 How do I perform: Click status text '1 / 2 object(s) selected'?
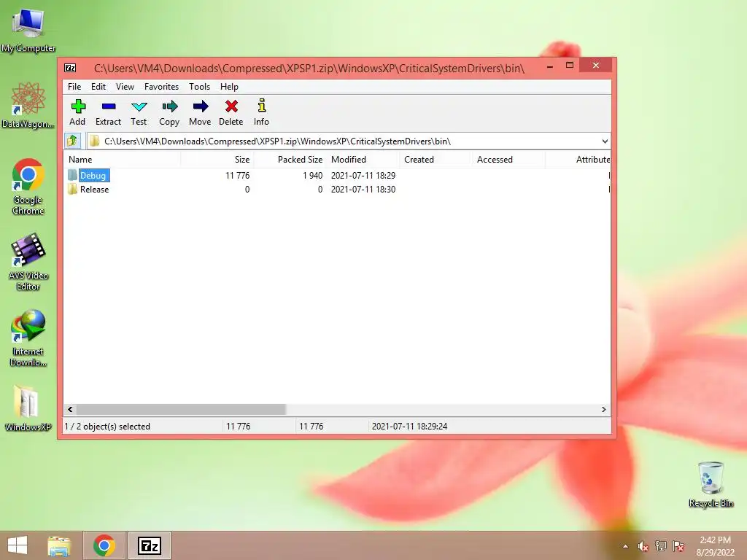click(107, 426)
